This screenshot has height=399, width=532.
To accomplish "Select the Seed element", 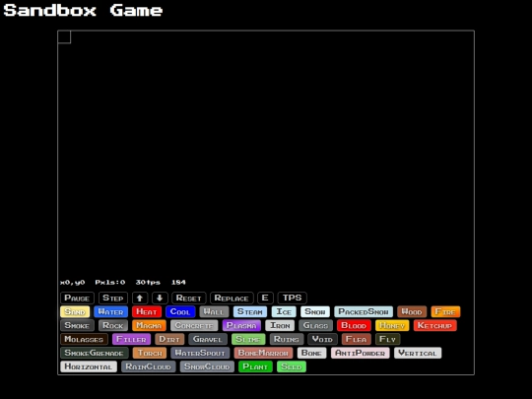I will pyautogui.click(x=292, y=366).
